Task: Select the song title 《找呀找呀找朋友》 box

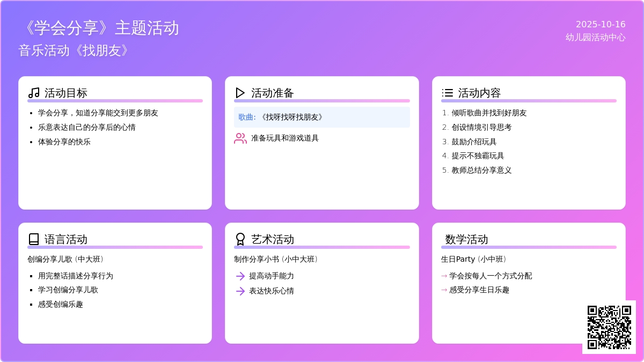Action: (321, 117)
